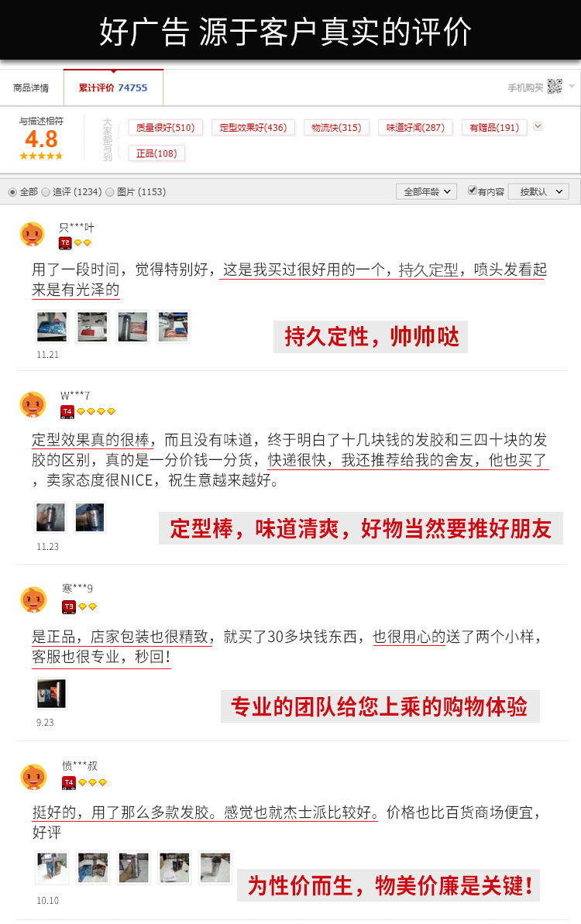Select the 图片 (1153) radio button
The height and width of the screenshot is (924, 581).
pyautogui.click(x=109, y=192)
